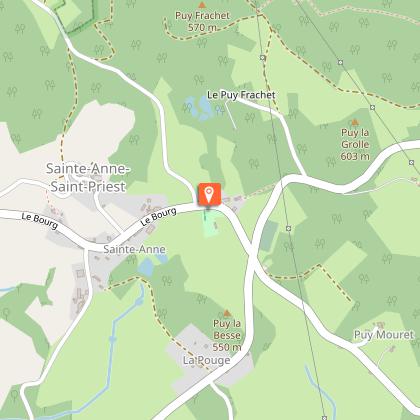Select the Le Puy Frachet label

point(241,95)
